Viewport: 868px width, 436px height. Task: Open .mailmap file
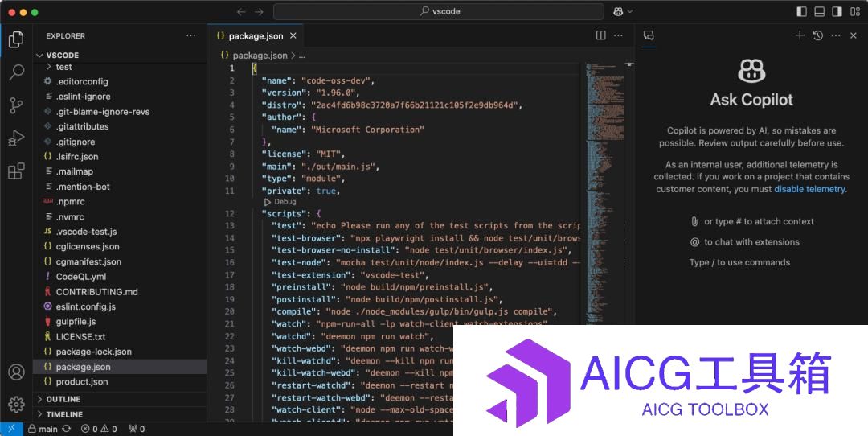pos(120,171)
